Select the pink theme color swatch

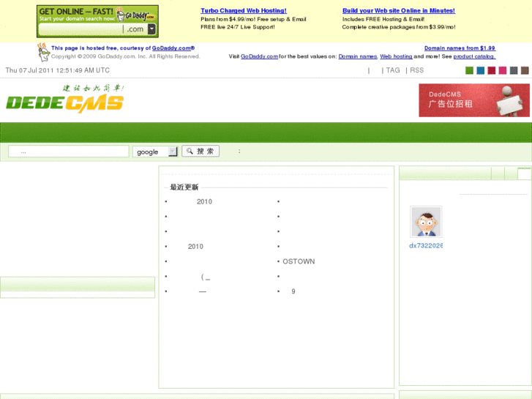click(x=503, y=70)
